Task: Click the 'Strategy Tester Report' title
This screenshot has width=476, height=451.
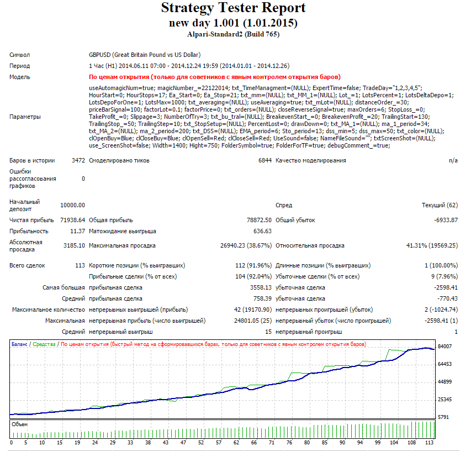Action: tap(233, 8)
